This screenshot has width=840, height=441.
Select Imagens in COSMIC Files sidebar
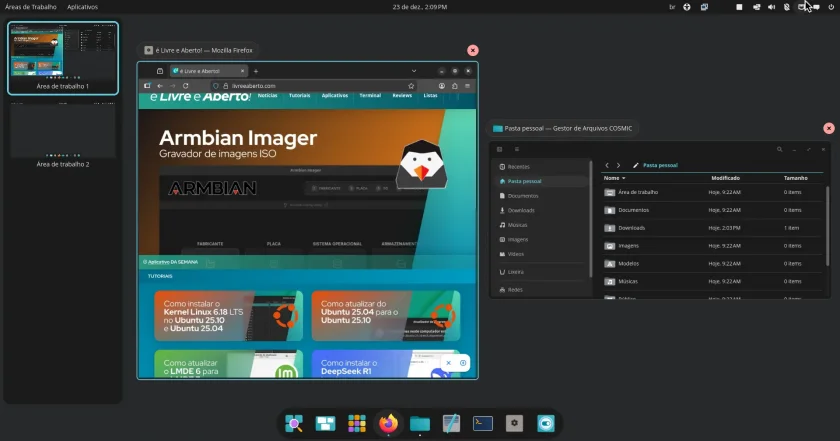[x=540, y=240]
